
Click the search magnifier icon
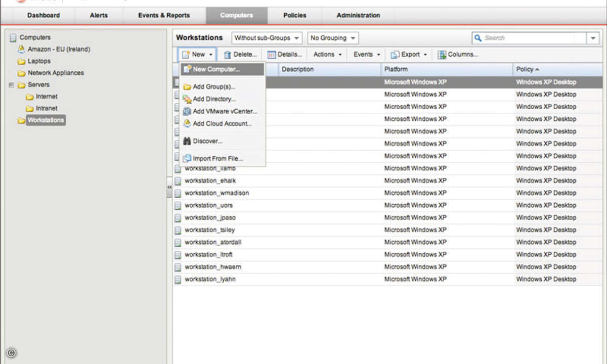point(478,38)
